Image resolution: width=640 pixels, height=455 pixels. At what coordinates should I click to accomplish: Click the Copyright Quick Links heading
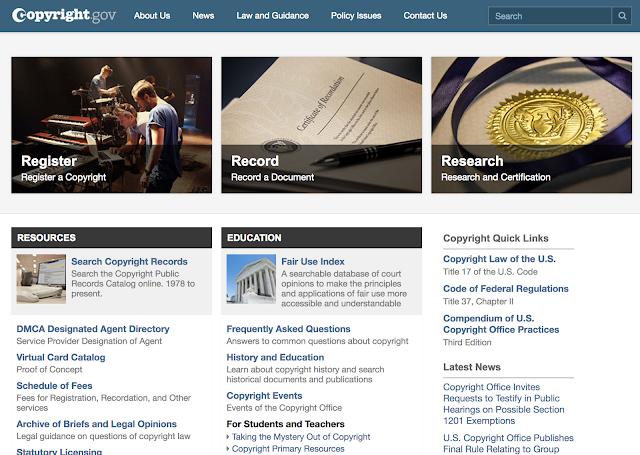(x=496, y=238)
